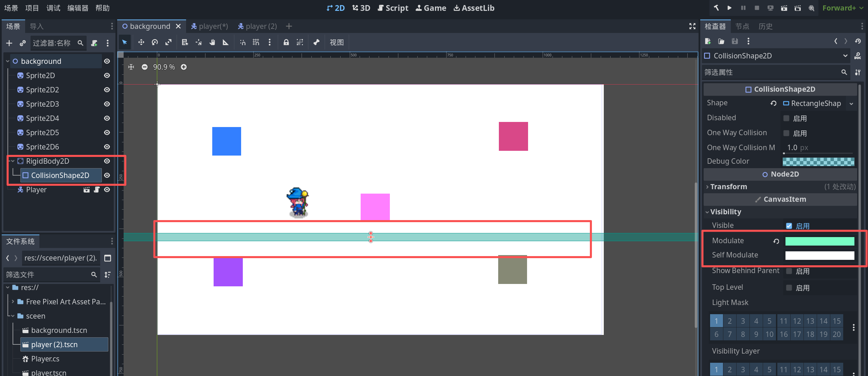Run the current scene clapperboard icon

pyautogui.click(x=784, y=8)
